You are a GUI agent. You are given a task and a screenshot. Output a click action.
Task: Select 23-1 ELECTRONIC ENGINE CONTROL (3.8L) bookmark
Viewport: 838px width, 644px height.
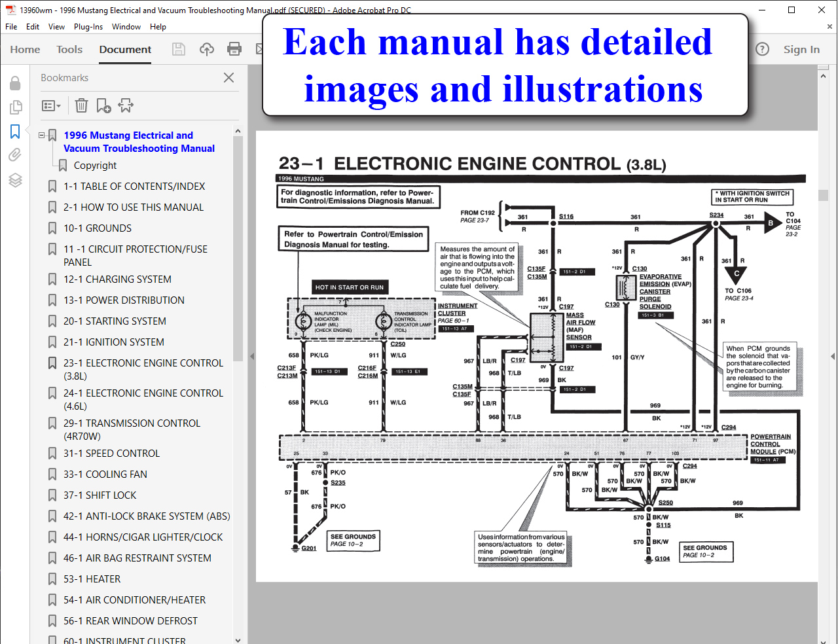coord(143,369)
